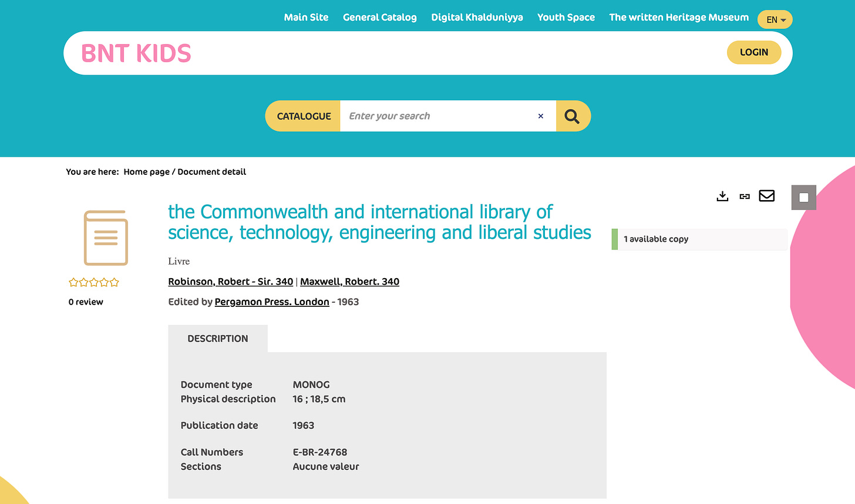The height and width of the screenshot is (504, 855).
Task: Click the MONOG document type value
Action: tap(311, 385)
